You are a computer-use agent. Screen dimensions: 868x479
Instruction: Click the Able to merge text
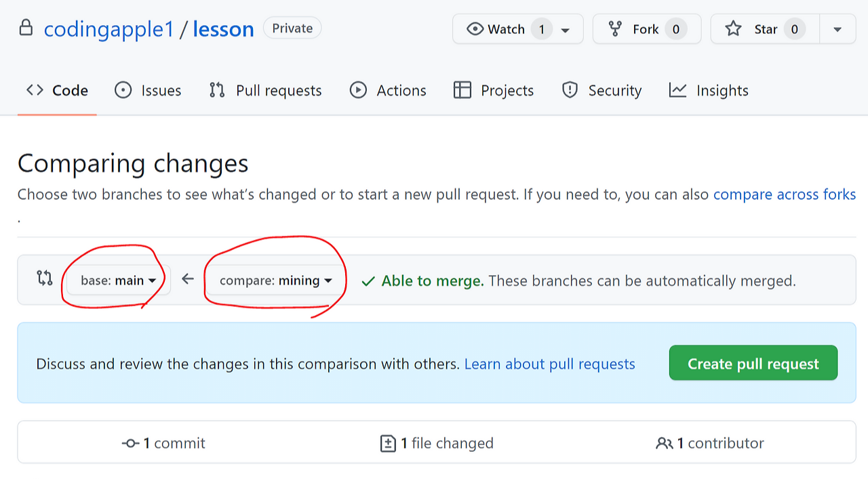[433, 280]
